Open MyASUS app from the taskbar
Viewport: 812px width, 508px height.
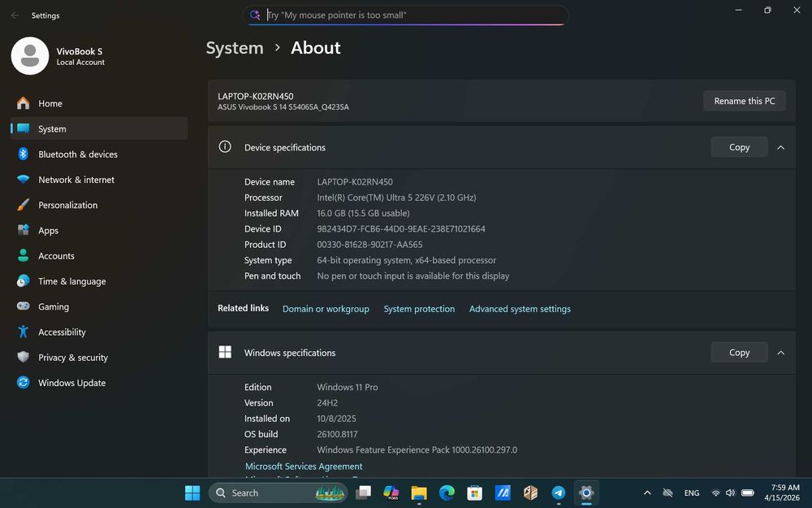(x=503, y=493)
